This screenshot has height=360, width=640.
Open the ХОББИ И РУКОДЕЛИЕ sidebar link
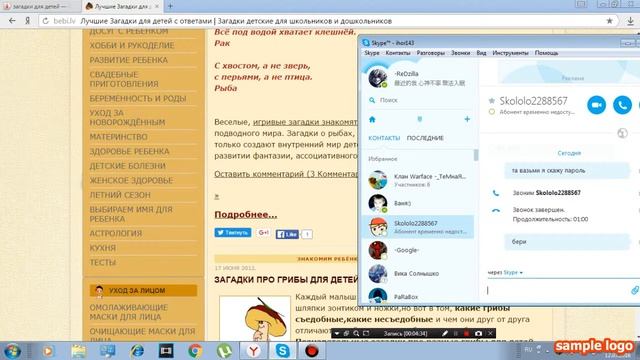coord(132,45)
